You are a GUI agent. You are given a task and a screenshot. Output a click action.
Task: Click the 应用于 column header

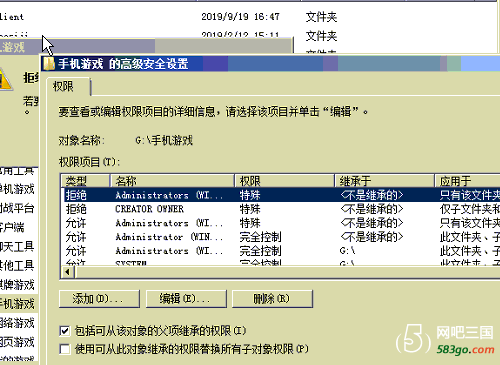tap(467, 181)
